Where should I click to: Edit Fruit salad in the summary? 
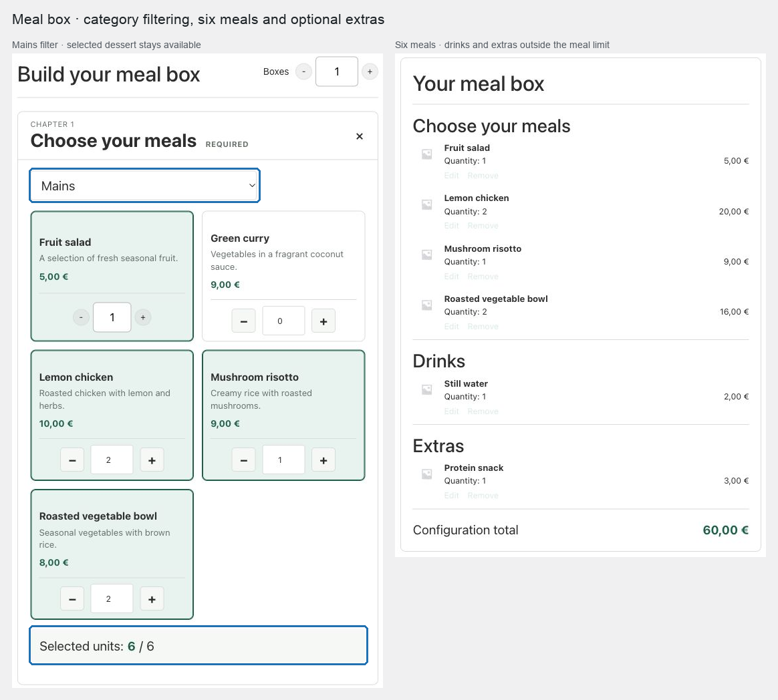pos(452,176)
